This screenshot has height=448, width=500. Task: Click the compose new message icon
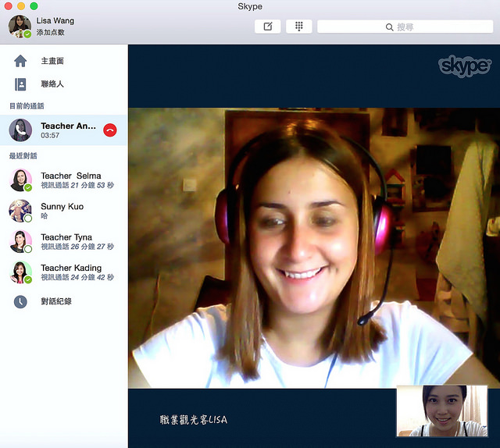pos(268,27)
